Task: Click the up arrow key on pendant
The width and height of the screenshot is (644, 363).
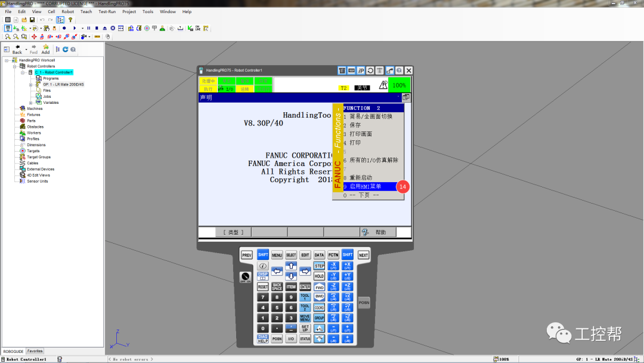Action: 291,266
